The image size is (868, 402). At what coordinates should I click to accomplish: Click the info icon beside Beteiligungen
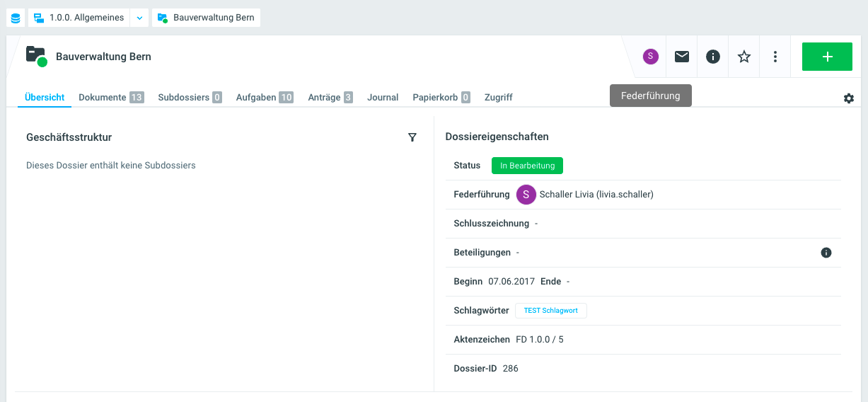click(x=826, y=253)
